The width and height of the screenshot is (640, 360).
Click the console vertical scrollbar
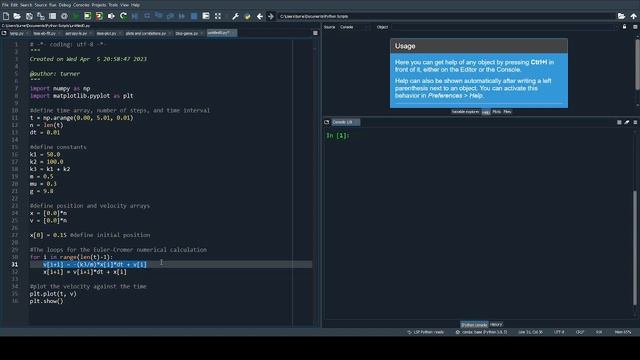coord(635,248)
